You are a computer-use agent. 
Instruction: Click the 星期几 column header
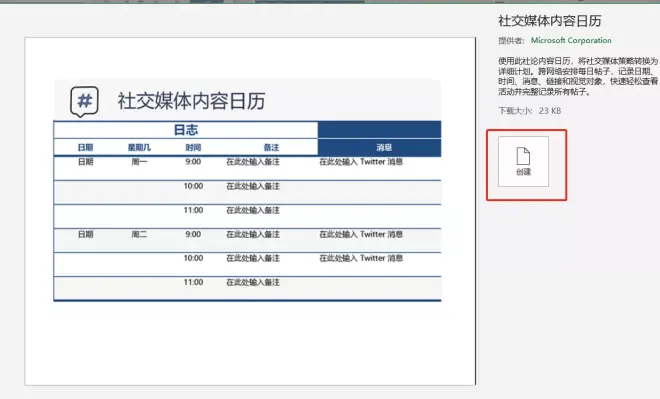coord(139,147)
